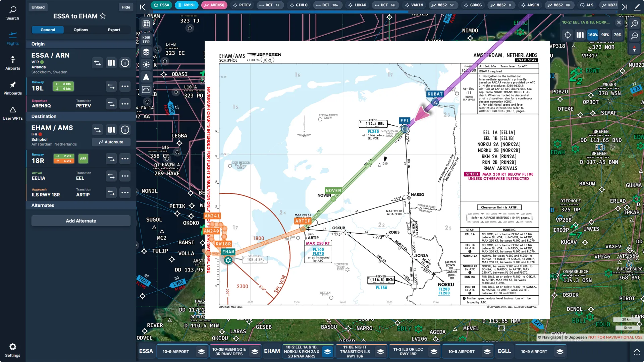
Task: Click the north-up arrow on the map toolbar
Action: [146, 77]
